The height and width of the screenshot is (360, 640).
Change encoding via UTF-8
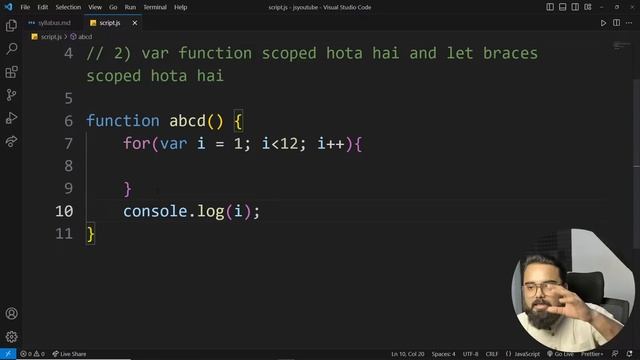470,354
